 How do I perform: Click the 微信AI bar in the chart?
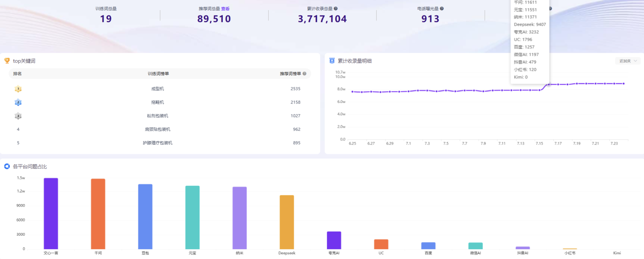point(476,246)
